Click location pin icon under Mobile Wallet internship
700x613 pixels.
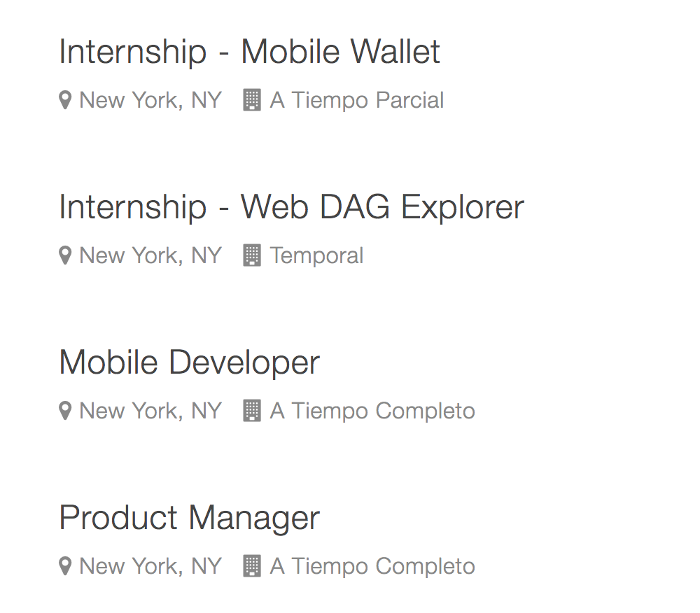(x=65, y=101)
